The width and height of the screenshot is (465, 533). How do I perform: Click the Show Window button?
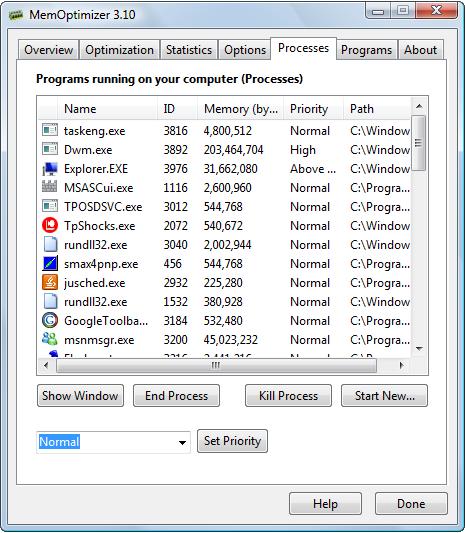click(x=80, y=396)
